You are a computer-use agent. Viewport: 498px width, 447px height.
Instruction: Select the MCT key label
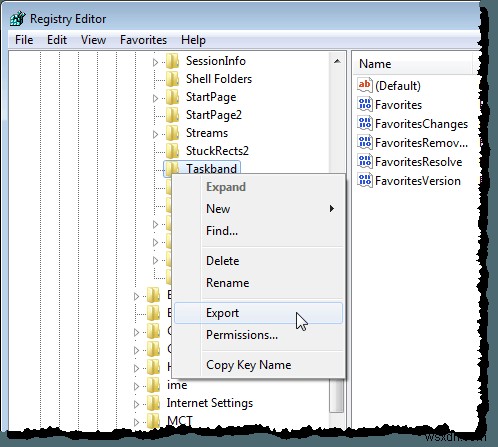[x=180, y=421]
